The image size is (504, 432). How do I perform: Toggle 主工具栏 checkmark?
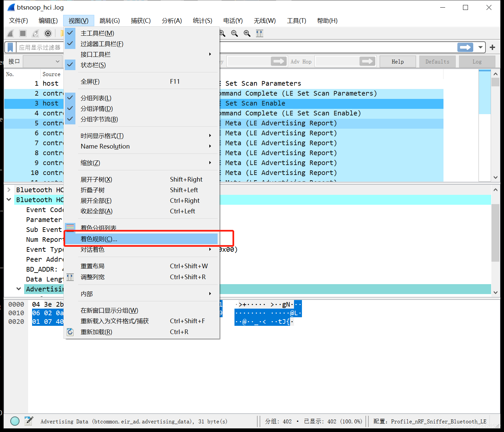point(70,33)
